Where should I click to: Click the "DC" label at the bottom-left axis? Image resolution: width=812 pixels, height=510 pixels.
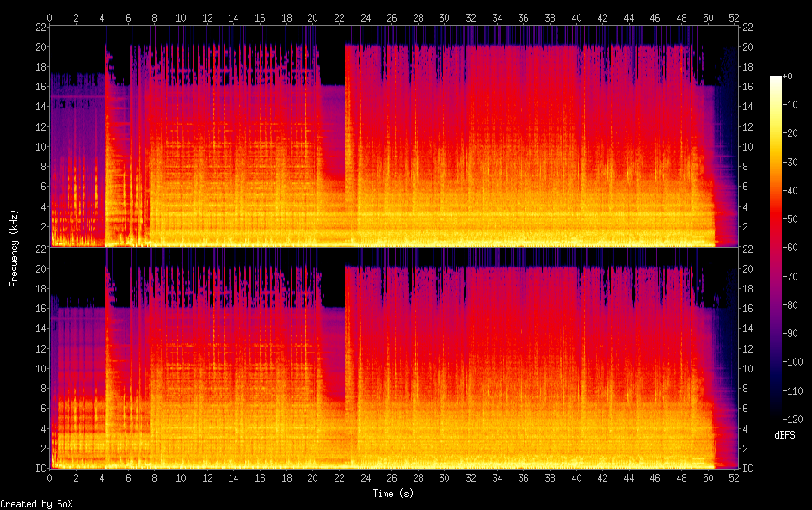pyautogui.click(x=40, y=469)
